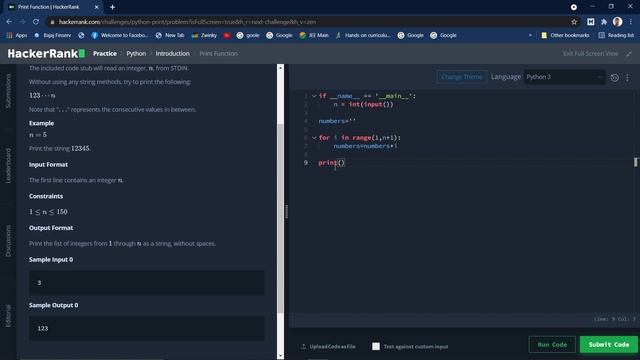Click the Print Function breadcrumb
This screenshot has width=640, height=360.
218,53
